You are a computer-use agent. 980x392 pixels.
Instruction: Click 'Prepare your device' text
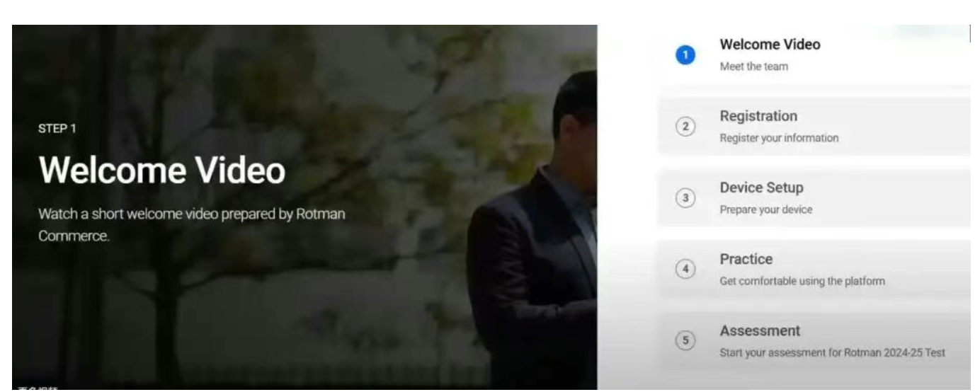(766, 210)
